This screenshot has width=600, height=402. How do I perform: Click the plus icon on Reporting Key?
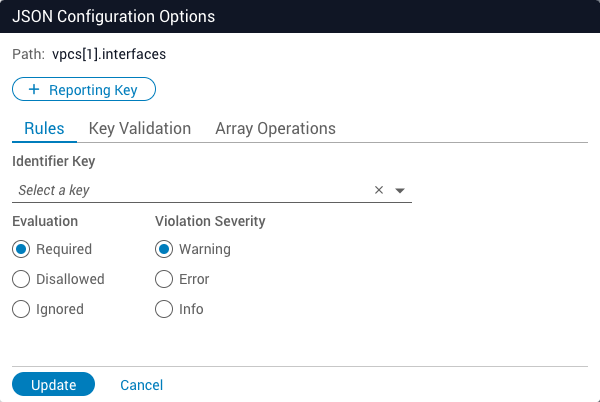pyautogui.click(x=34, y=90)
